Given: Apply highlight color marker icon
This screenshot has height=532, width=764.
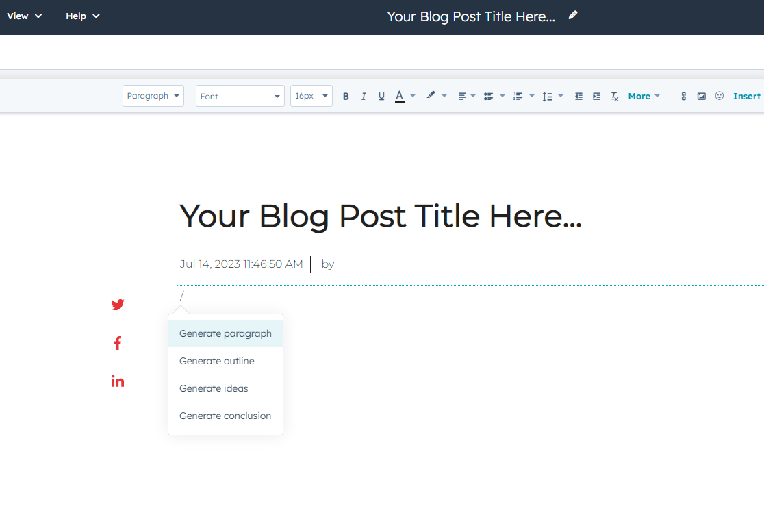Looking at the screenshot, I should point(431,95).
